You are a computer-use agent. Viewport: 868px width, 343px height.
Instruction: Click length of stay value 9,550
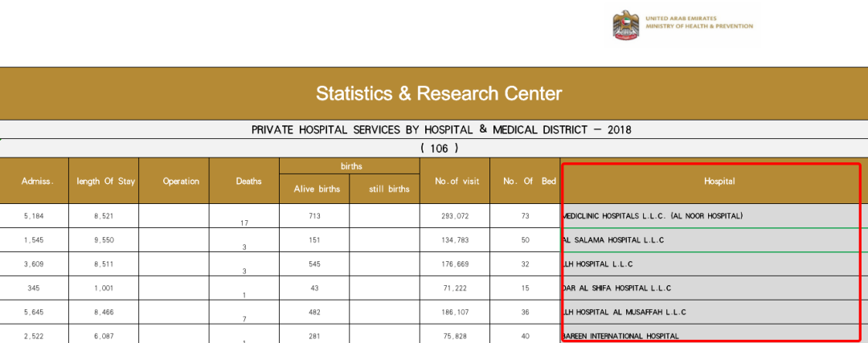click(x=104, y=240)
